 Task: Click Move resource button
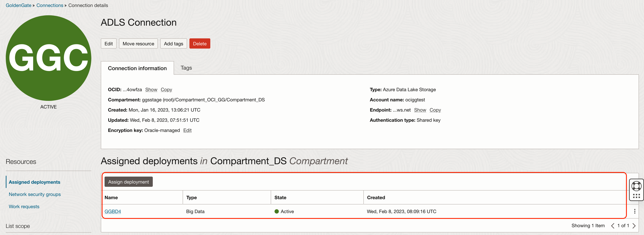pos(138,44)
